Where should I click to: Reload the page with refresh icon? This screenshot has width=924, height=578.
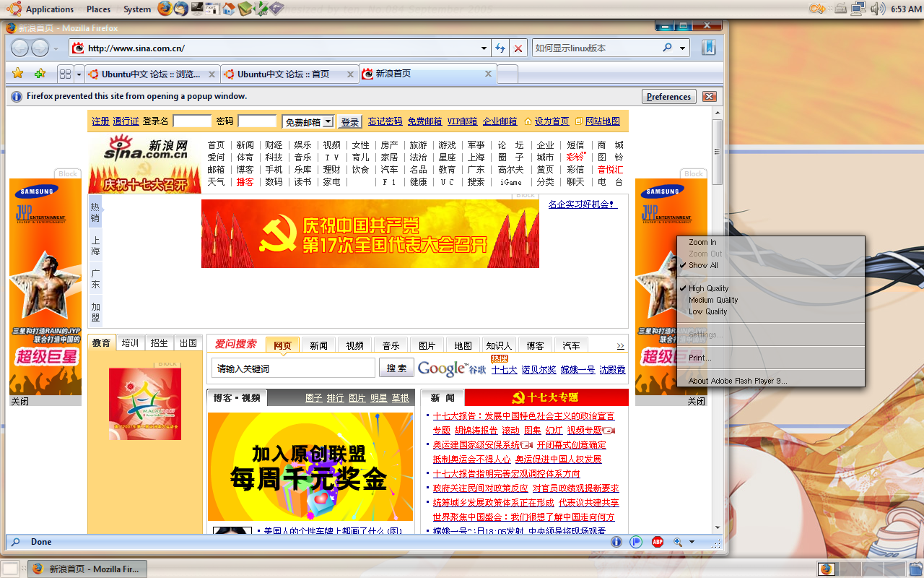point(500,48)
